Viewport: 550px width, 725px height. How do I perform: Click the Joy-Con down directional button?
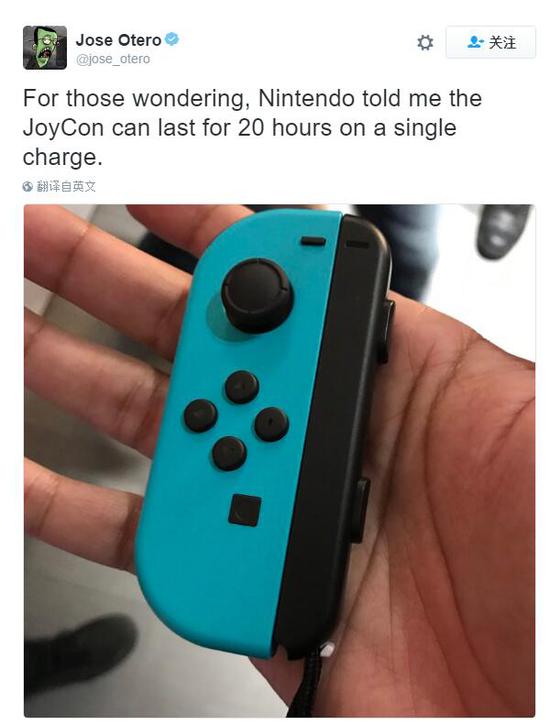click(x=229, y=453)
